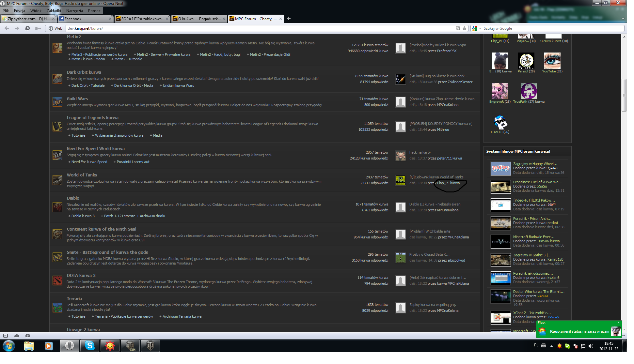Open Windows Explorer from the taskbar
The height and width of the screenshot is (364, 634).
29,345
